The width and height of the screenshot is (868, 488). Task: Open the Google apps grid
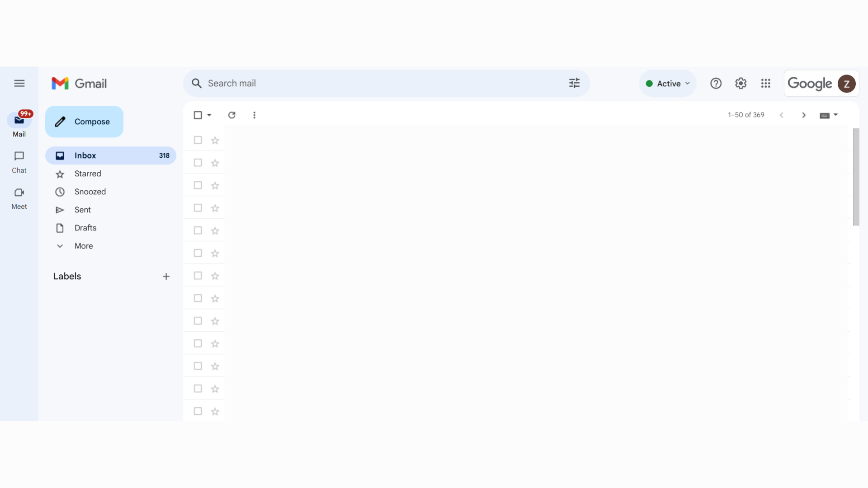(x=765, y=83)
